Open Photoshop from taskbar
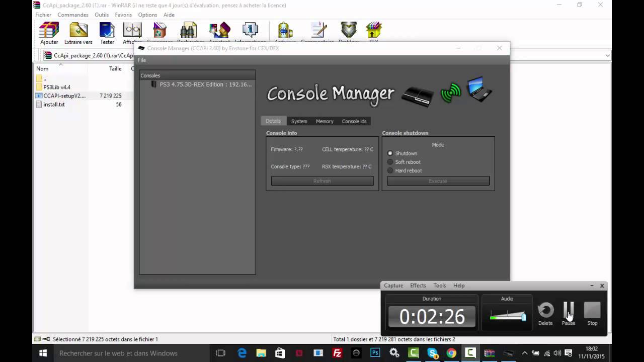644x362 pixels. [x=375, y=353]
